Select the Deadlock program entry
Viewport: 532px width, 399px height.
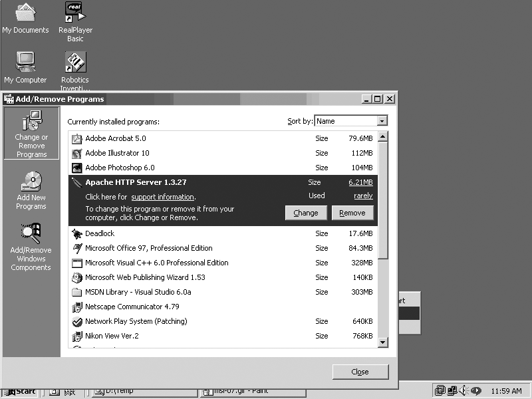pos(223,233)
